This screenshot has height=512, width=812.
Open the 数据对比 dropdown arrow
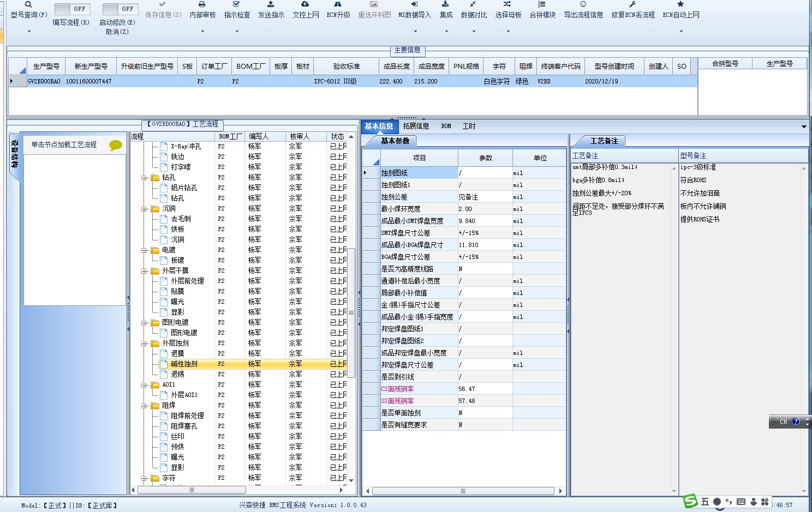474,31
